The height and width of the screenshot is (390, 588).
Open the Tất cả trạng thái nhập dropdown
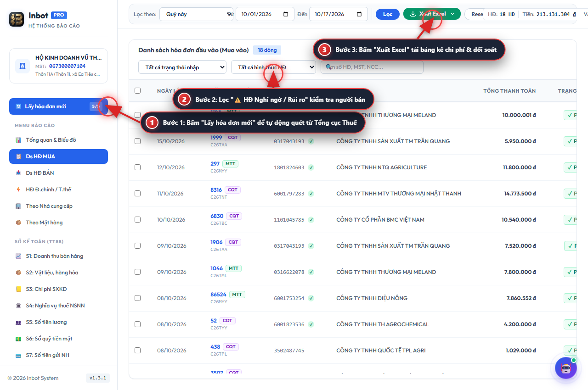click(182, 67)
